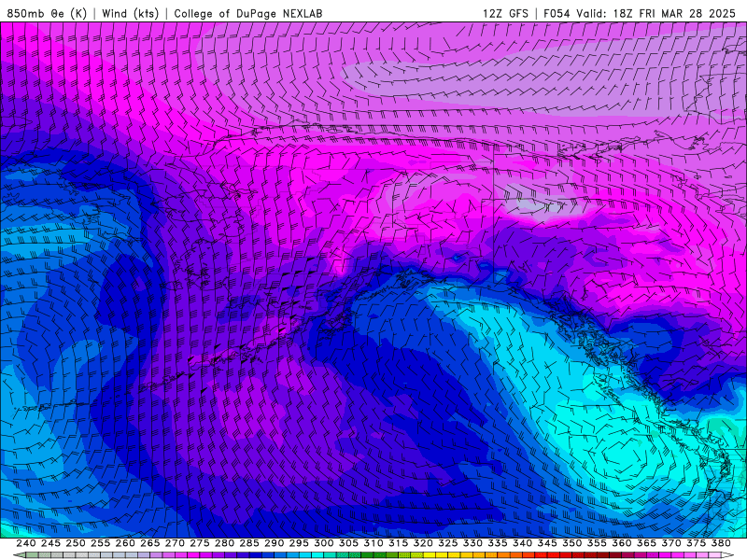Click the 245 value on the color scale
The image size is (747, 560).
[50, 543]
